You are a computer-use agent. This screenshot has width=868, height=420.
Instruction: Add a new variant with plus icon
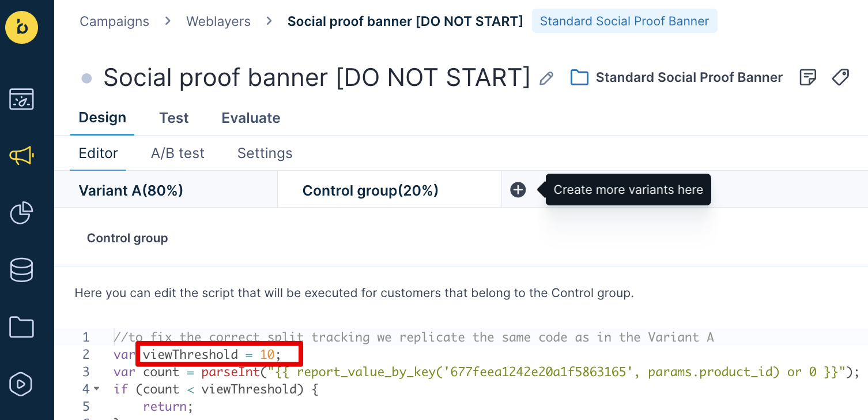(x=518, y=190)
